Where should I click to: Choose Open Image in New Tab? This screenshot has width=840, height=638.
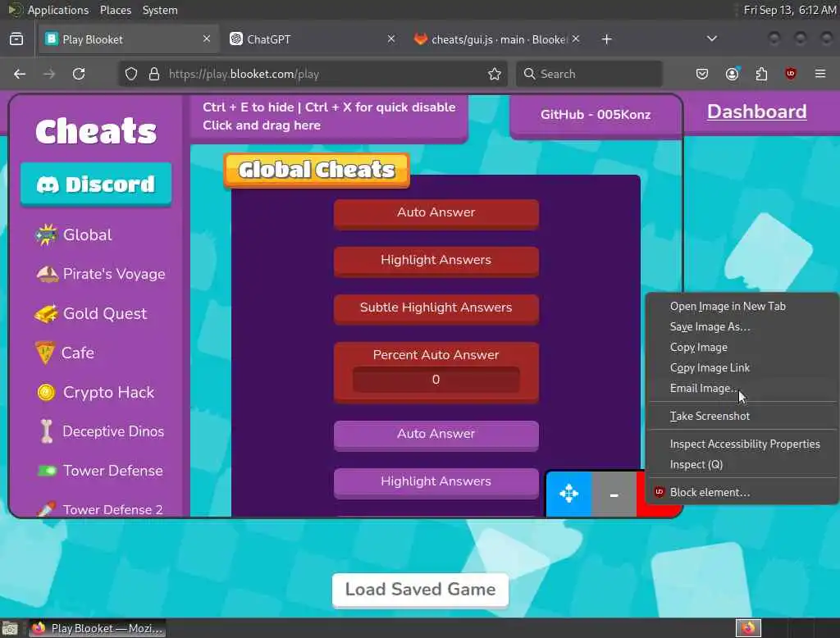pos(742,307)
